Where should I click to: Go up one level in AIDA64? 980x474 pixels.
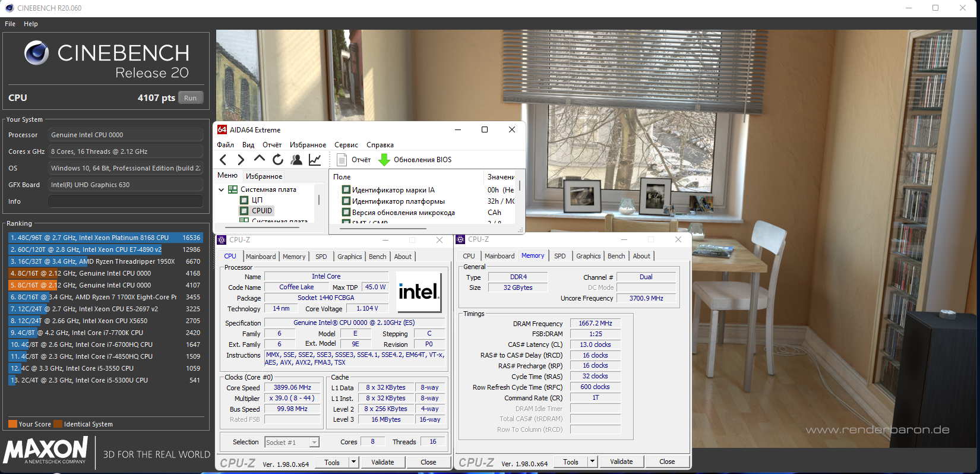click(x=260, y=159)
